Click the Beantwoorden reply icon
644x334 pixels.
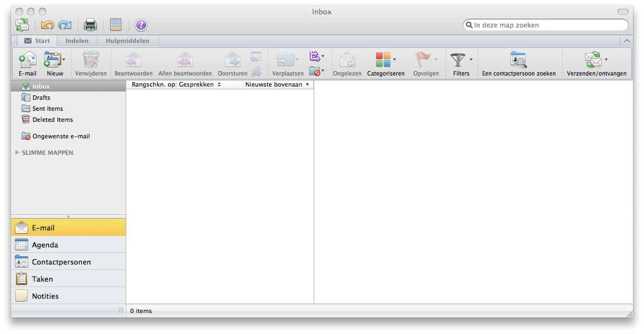(133, 60)
